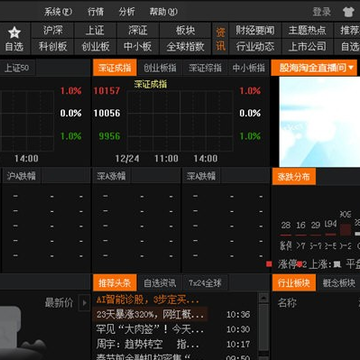
Task: Select the 沪A跌幅 tab
Action: point(21,176)
